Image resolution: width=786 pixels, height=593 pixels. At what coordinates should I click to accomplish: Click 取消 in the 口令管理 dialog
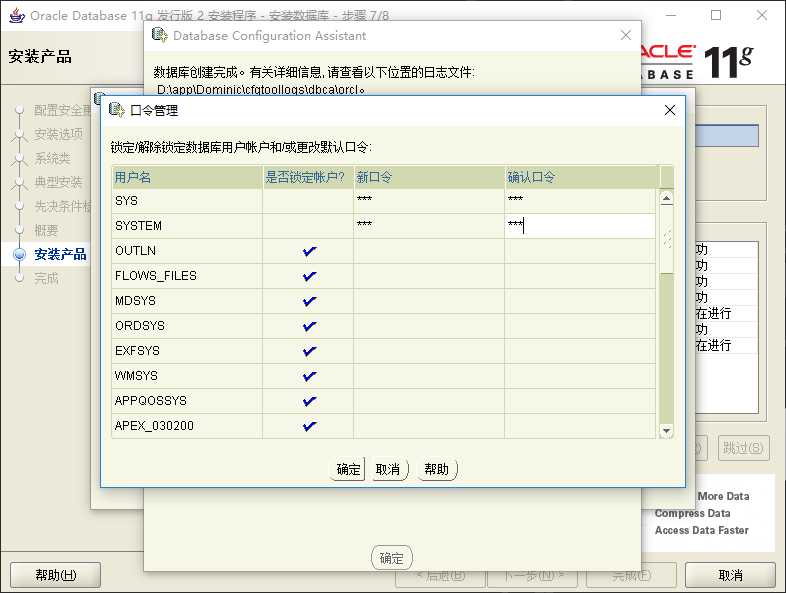point(388,470)
